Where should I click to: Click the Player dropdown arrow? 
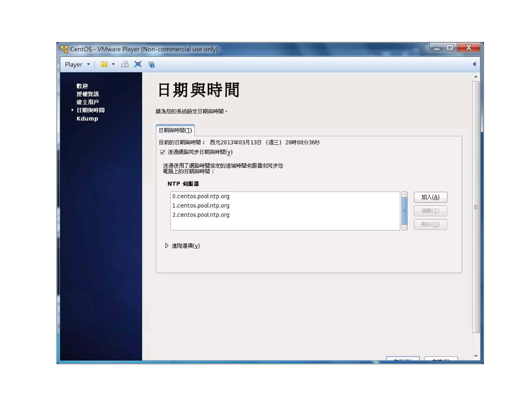click(88, 64)
